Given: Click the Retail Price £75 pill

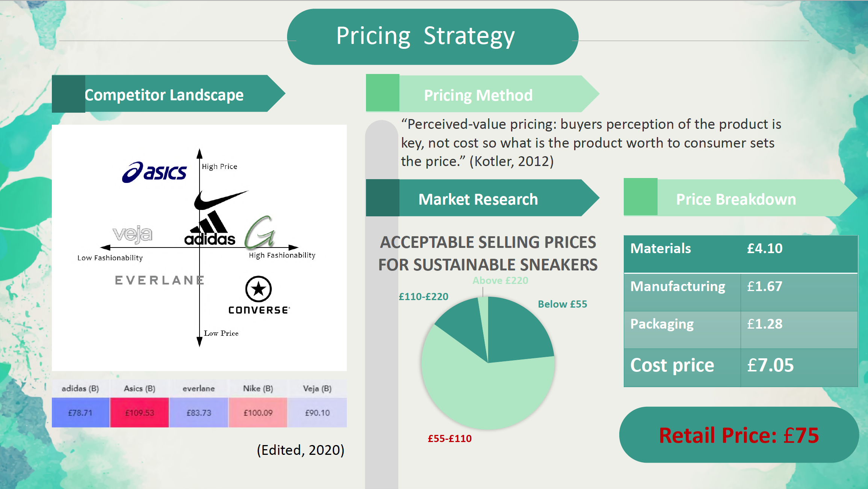Looking at the screenshot, I should [x=739, y=435].
